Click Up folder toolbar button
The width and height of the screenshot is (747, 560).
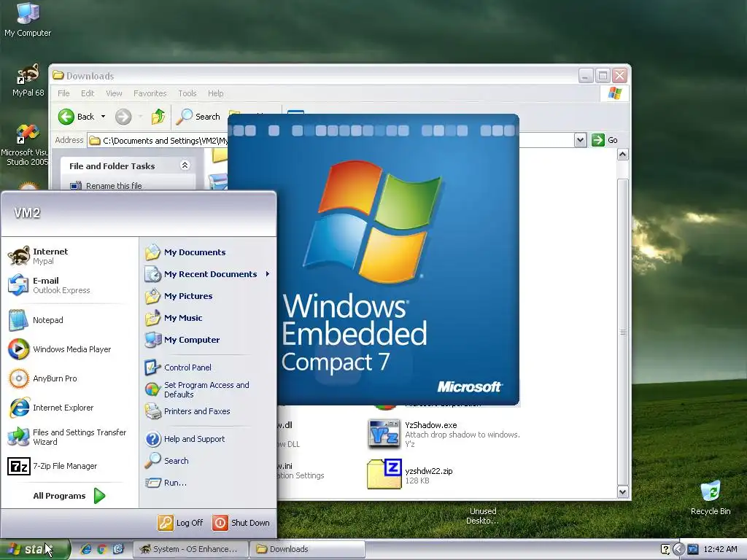tap(158, 117)
